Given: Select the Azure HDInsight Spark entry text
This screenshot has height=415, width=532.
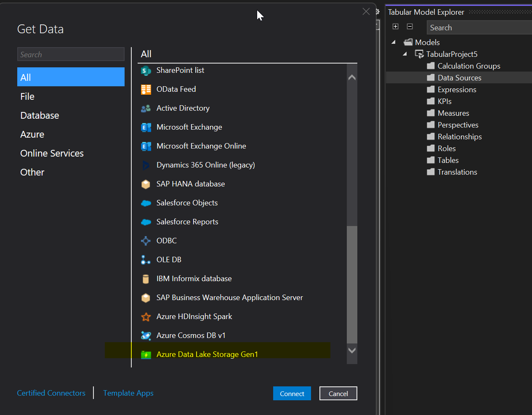Looking at the screenshot, I should [x=194, y=317].
